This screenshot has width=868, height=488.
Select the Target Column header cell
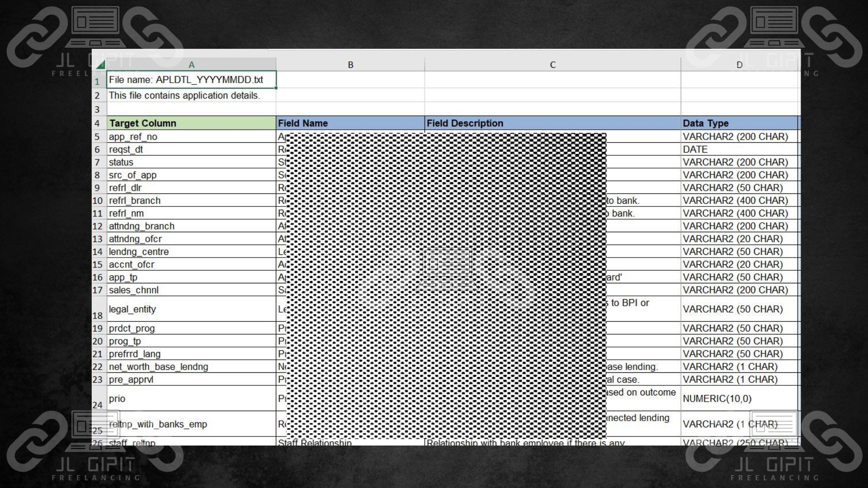[191, 123]
